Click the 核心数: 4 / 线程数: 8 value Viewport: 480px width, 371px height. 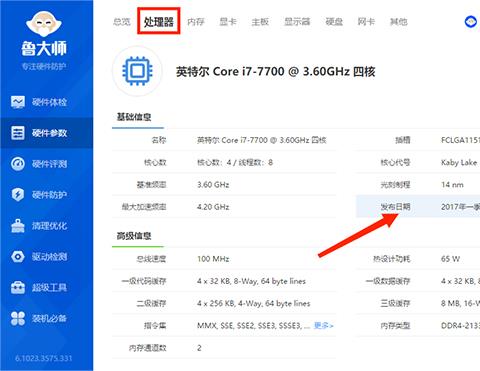click(x=235, y=163)
